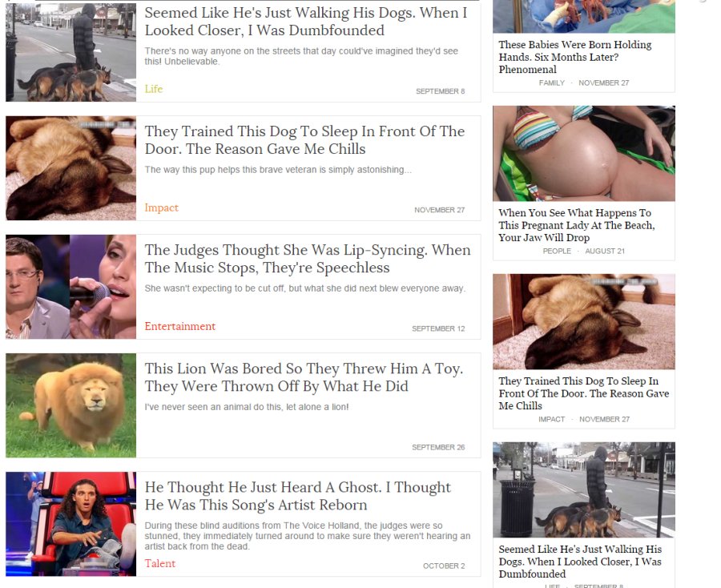Read 'The Judges Thought She Was Lip-Syncing' article
Image resolution: width=721 pixels, height=588 pixels.
[x=308, y=259]
